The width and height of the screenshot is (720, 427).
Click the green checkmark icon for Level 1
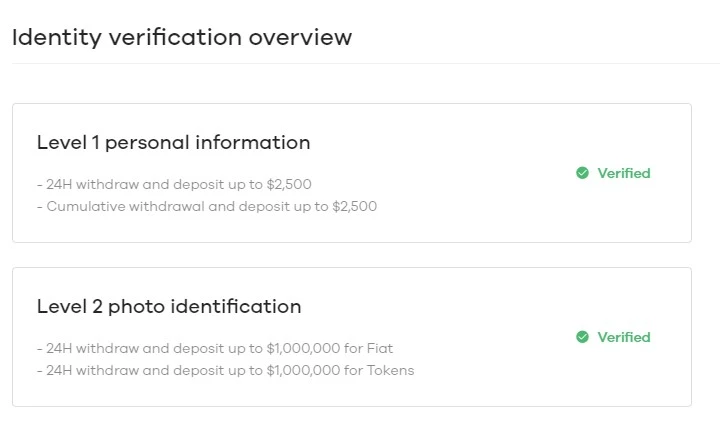582,173
